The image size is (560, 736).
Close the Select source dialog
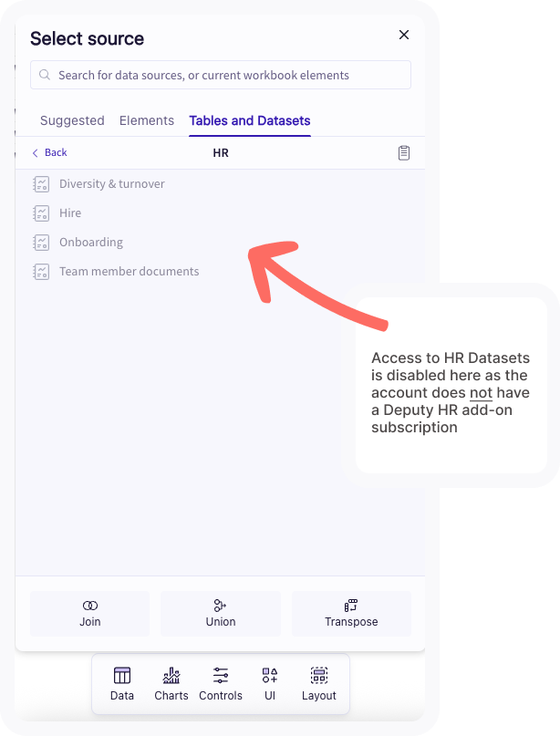(404, 35)
